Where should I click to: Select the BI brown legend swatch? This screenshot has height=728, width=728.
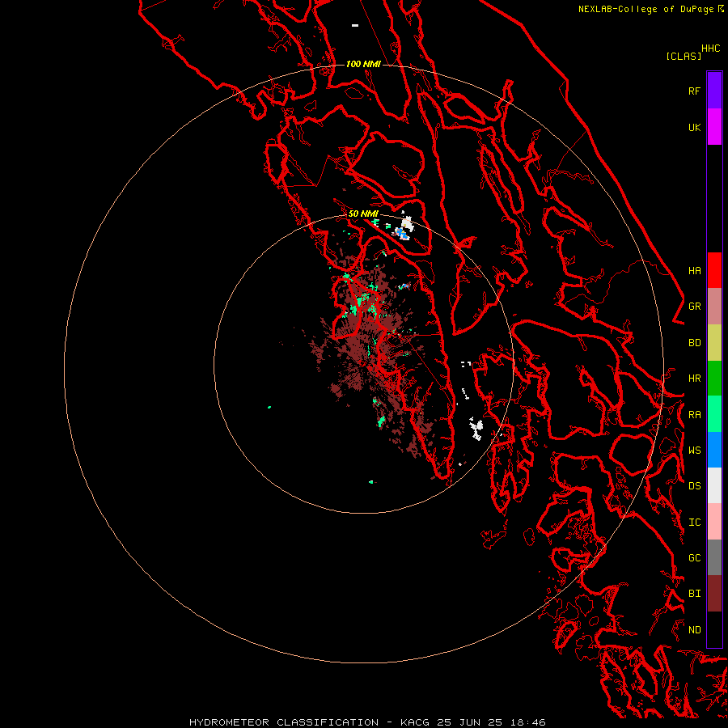(x=714, y=594)
